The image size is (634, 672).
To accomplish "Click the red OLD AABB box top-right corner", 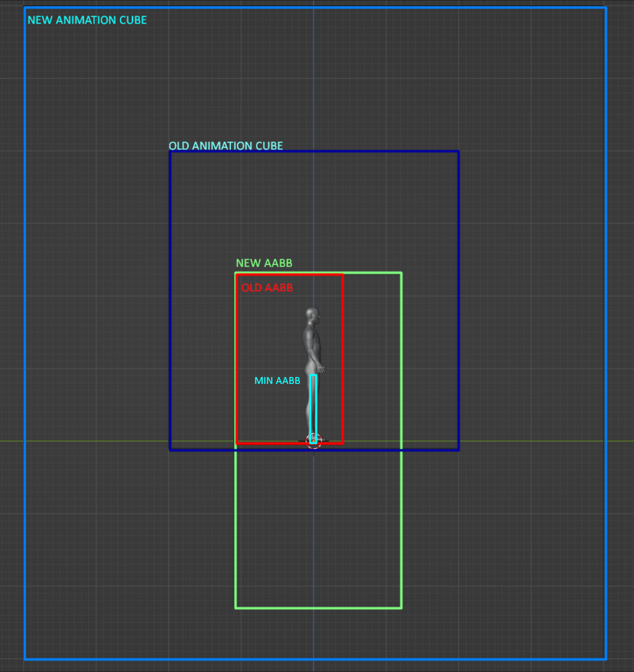I will pos(342,275).
